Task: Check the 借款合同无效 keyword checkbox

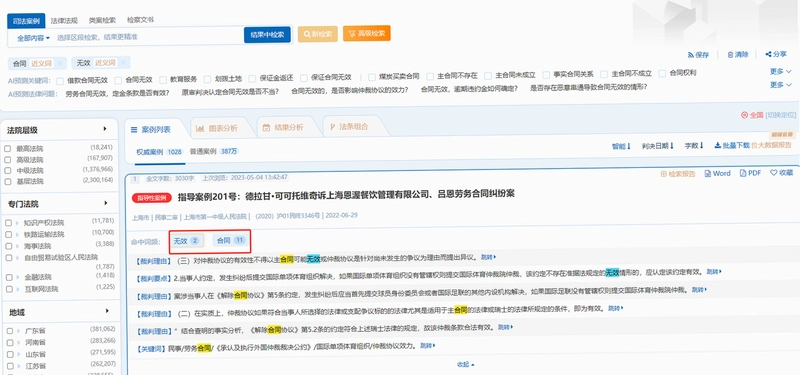Action: click(60, 81)
